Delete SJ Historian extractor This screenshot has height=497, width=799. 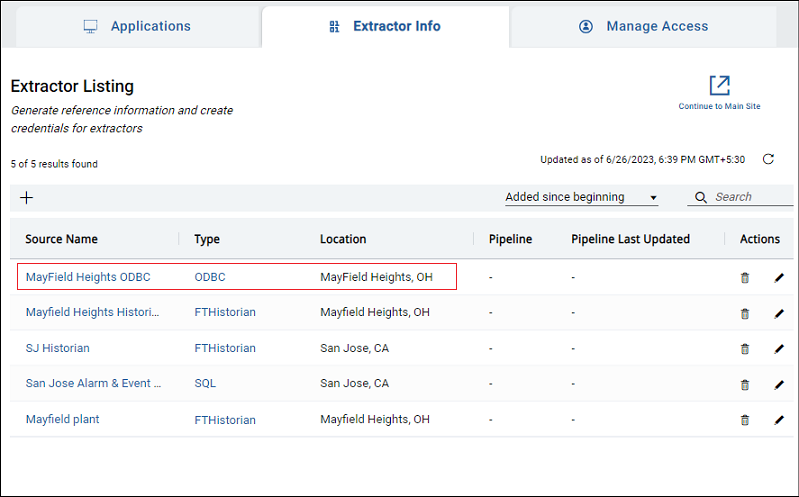point(744,349)
